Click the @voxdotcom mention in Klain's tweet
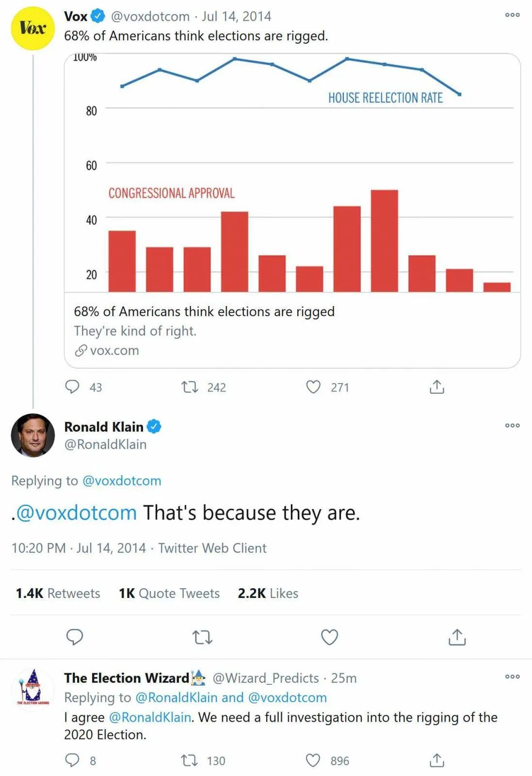The height and width of the screenshot is (776, 532). [77, 513]
